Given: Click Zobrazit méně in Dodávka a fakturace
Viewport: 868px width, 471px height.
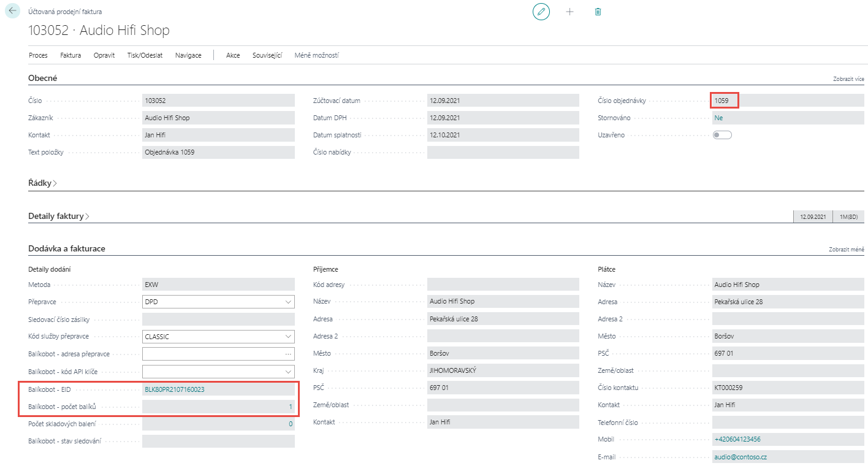Looking at the screenshot, I should 846,250.
